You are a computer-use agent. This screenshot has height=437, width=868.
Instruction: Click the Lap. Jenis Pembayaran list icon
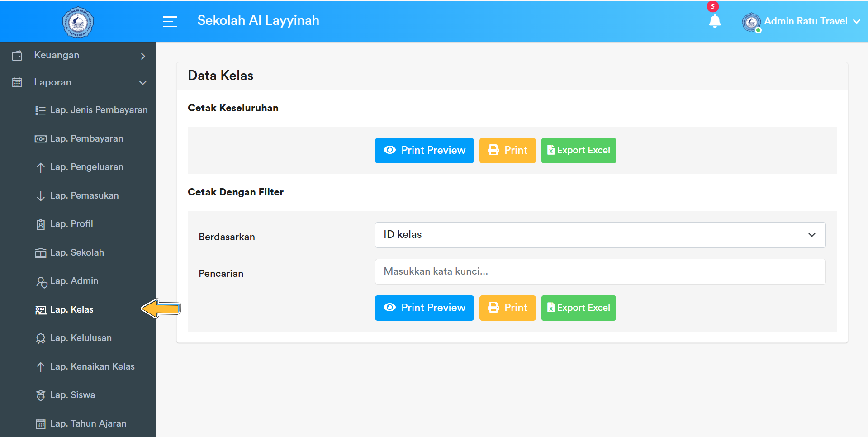[x=40, y=110]
